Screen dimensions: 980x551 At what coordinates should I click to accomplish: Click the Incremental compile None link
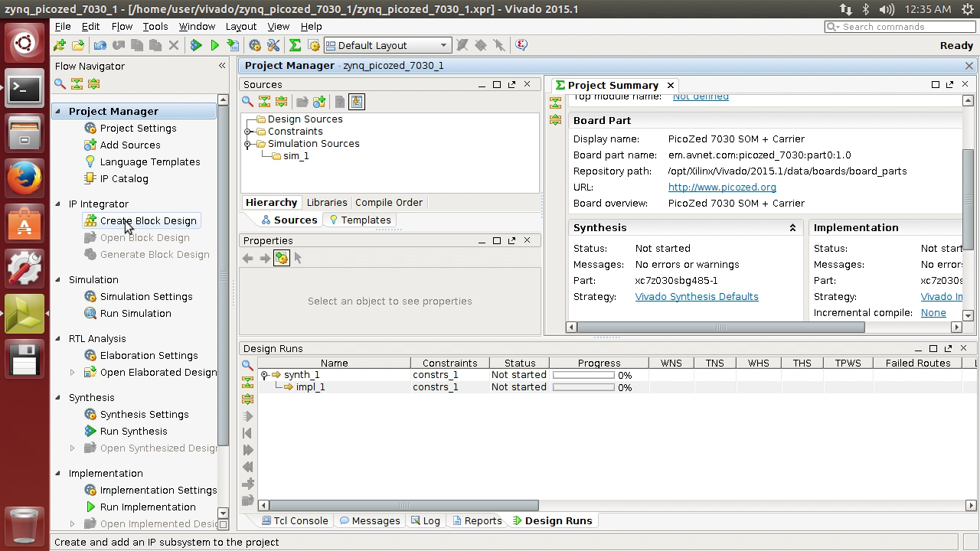933,312
